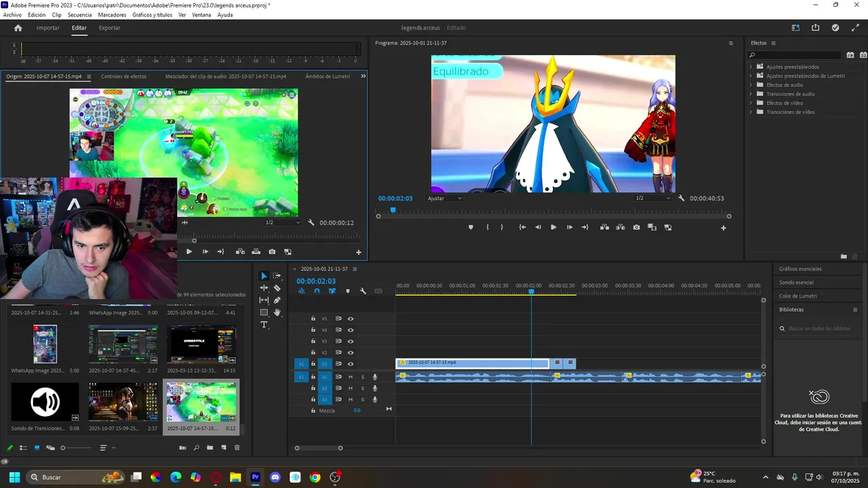Open Program monitor settings wrench

click(x=681, y=198)
